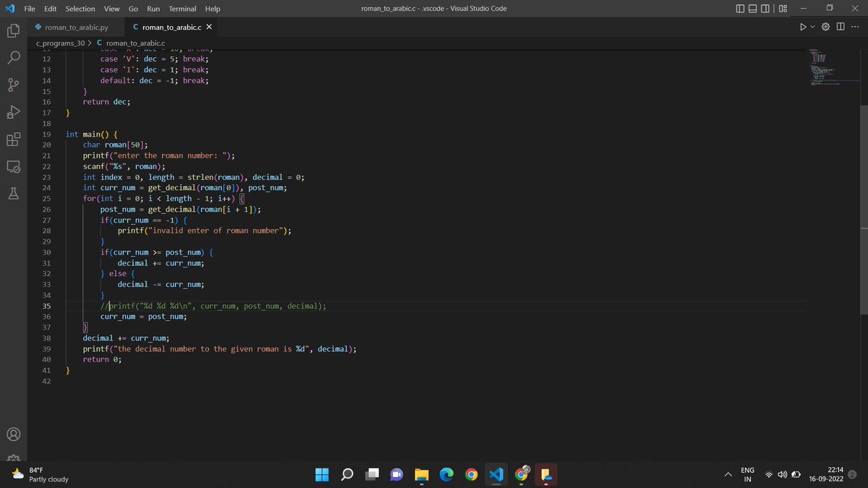This screenshot has height=488, width=868.
Task: Open the Testing flask view
Action: tap(14, 194)
